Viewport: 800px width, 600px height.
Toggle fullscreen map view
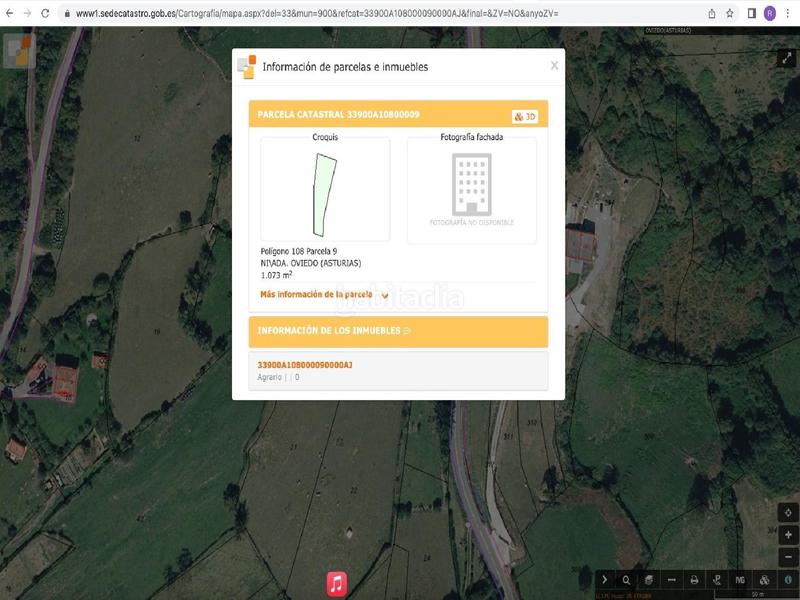tap(786, 59)
